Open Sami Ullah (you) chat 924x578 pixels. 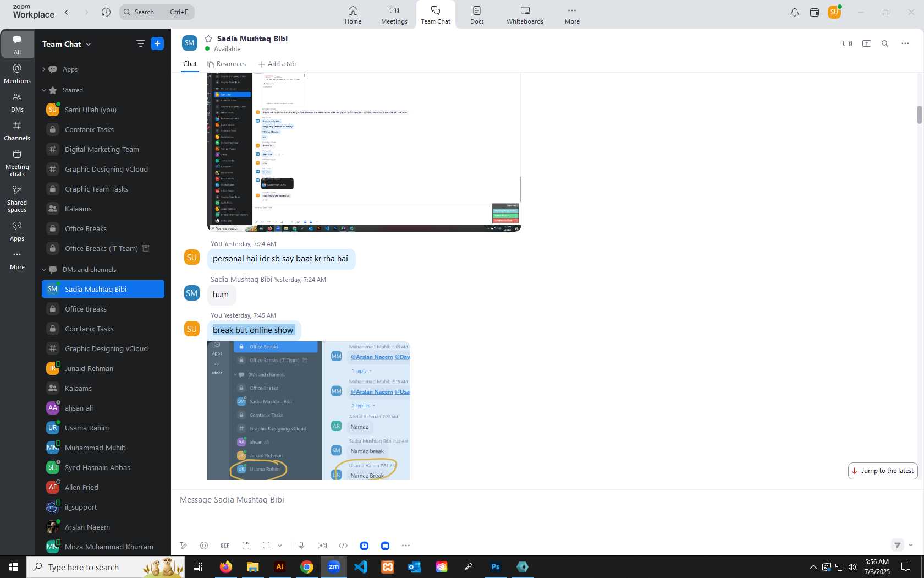click(103, 110)
